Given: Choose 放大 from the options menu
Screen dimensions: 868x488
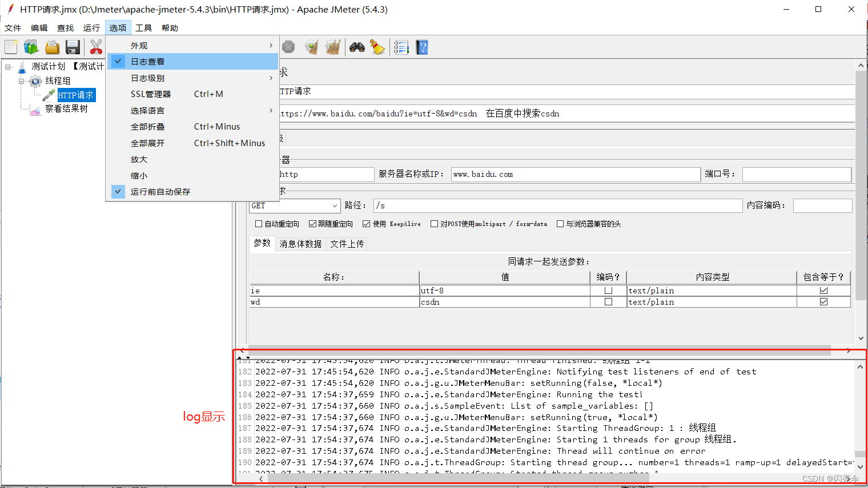Looking at the screenshot, I should [192, 159].
